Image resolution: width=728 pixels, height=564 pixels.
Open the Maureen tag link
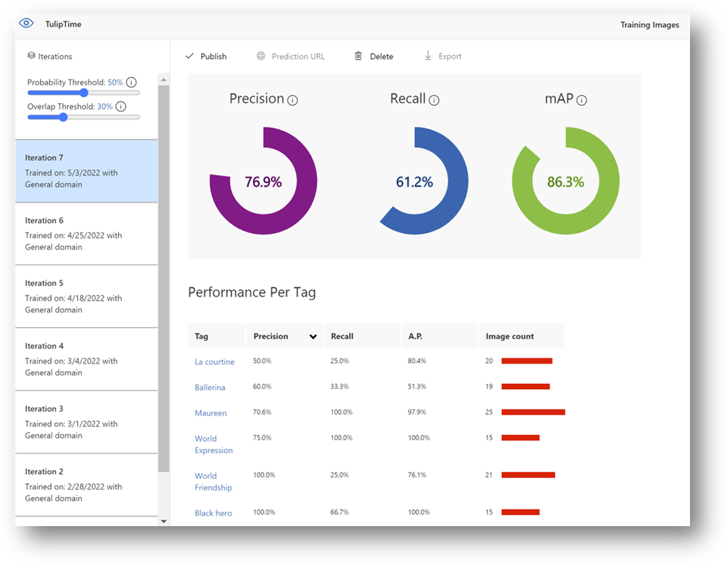tap(211, 412)
